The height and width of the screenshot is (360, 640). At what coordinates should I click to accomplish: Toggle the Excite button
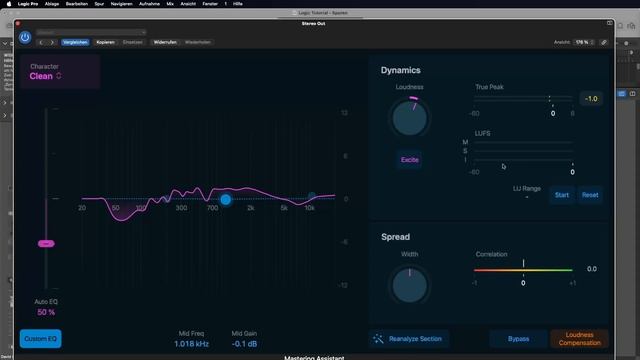click(x=409, y=160)
